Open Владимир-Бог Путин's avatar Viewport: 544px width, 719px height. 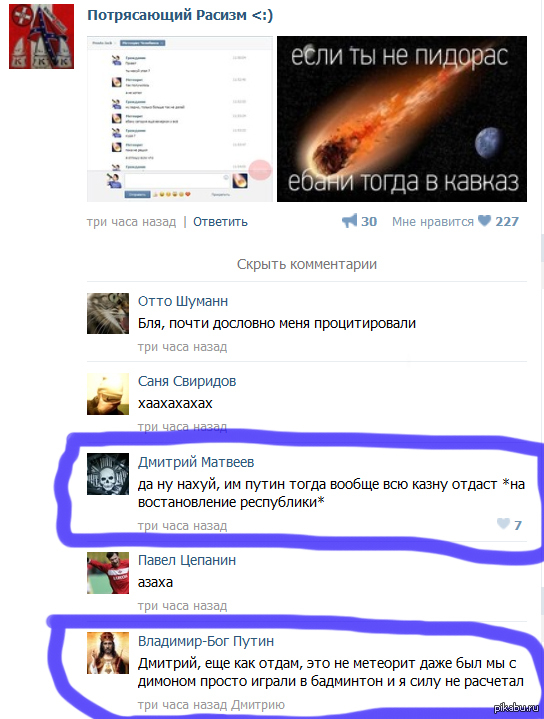coord(108,653)
